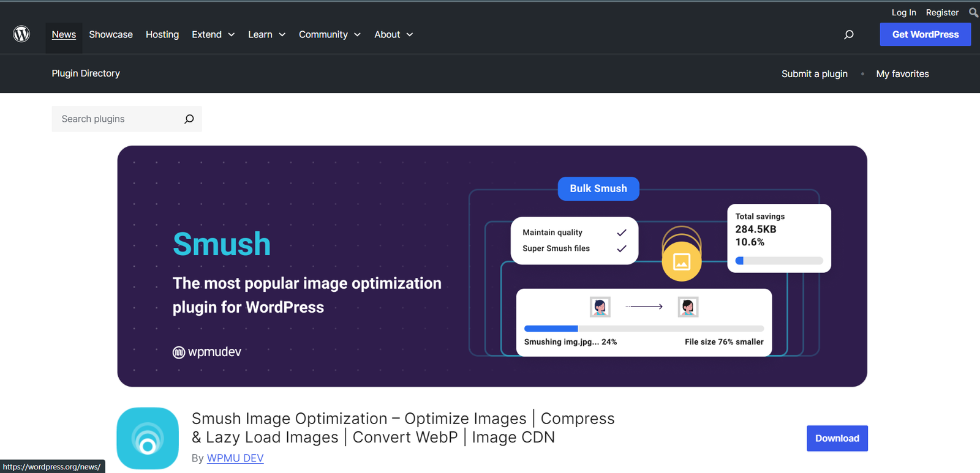Open the Community menu item
Image resolution: width=980 pixels, height=473 pixels.
click(323, 34)
